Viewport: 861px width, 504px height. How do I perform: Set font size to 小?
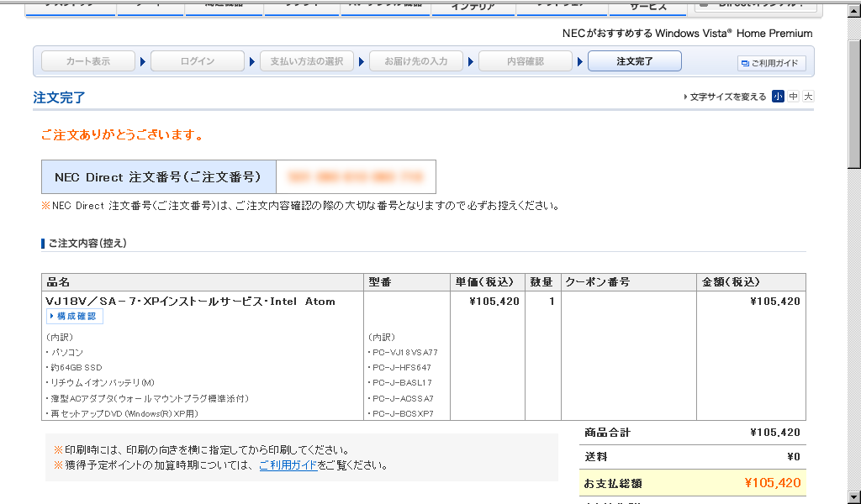pyautogui.click(x=778, y=97)
